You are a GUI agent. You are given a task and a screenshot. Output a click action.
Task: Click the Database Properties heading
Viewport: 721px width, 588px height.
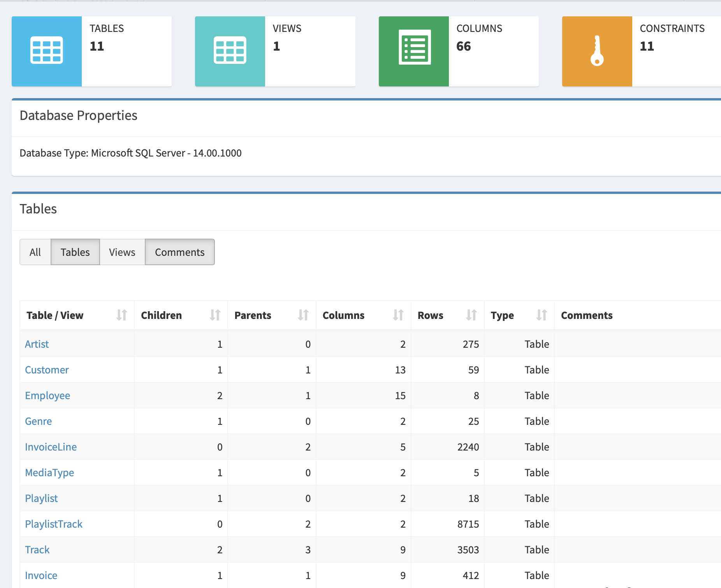[79, 116]
